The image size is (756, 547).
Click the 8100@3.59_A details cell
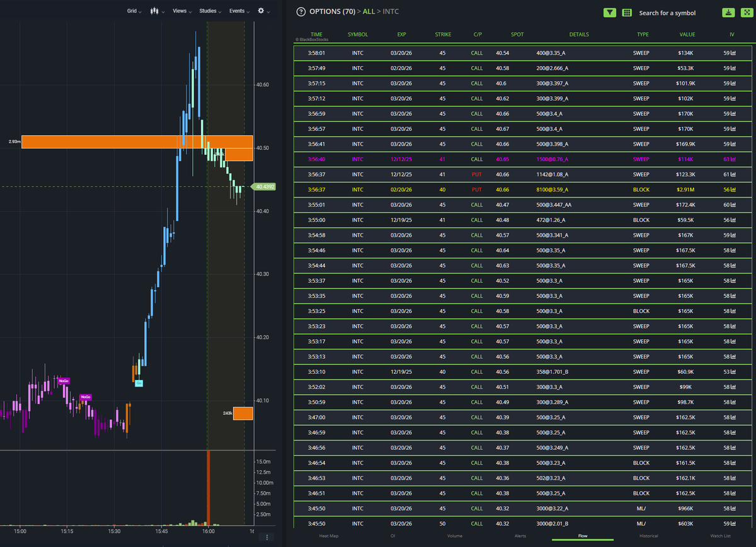pyautogui.click(x=553, y=189)
